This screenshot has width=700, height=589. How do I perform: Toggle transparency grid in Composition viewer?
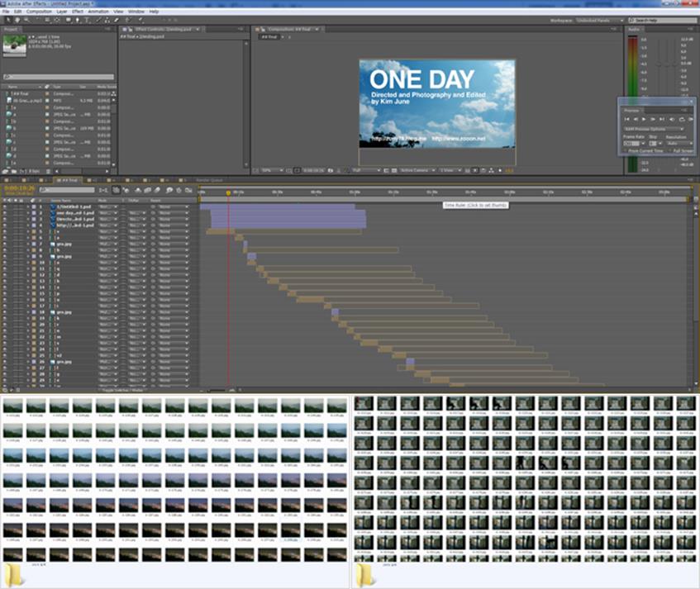394,170
